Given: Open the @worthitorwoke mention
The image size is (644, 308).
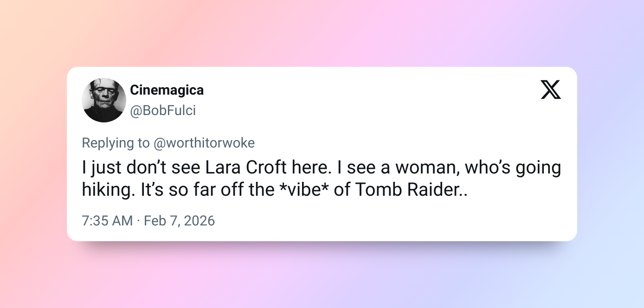Looking at the screenshot, I should 204,143.
